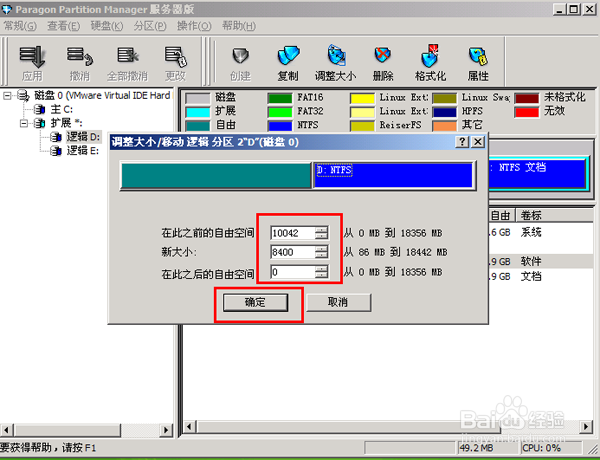Collapse the Disk 0 tree node
Viewport: 600px width, 460px height.
[x=7, y=95]
